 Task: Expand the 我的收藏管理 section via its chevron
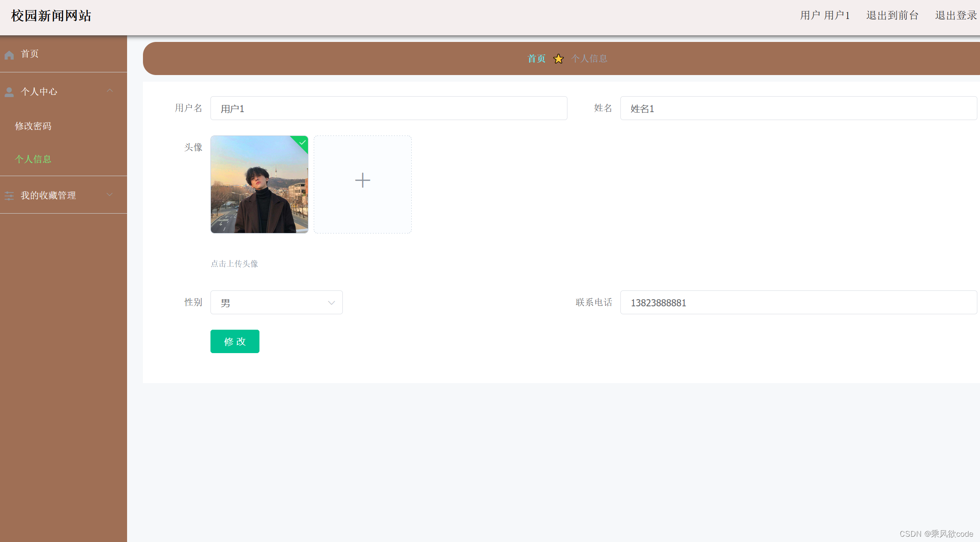[x=110, y=194]
